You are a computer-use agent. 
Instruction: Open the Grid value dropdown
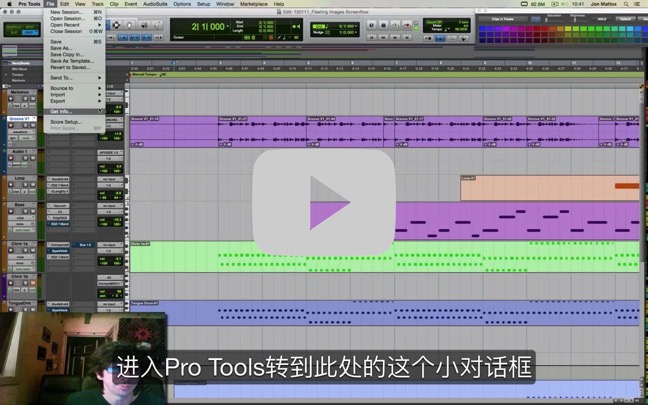tap(356, 26)
